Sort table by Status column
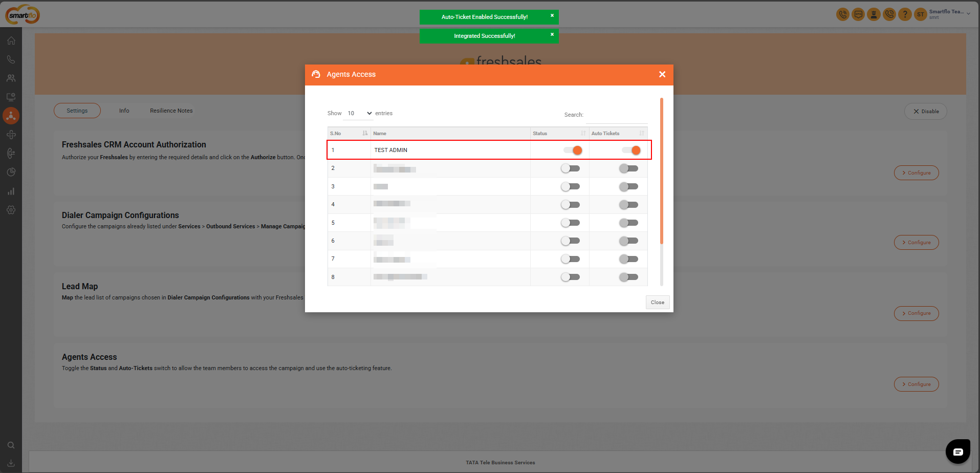 [x=559, y=133]
